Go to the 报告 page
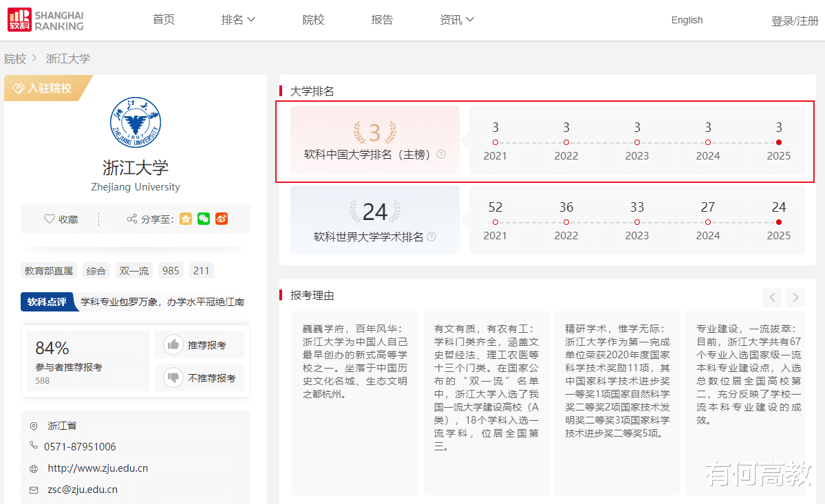 click(382, 20)
